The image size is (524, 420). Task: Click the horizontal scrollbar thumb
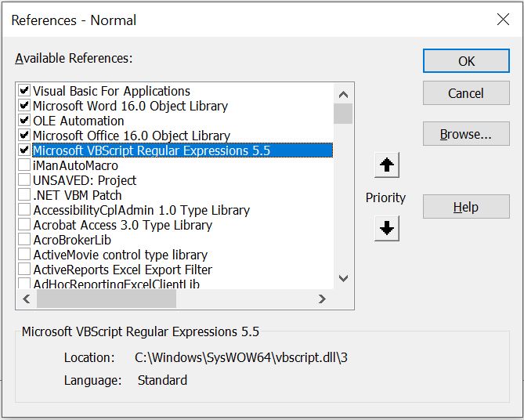pyautogui.click(x=107, y=299)
